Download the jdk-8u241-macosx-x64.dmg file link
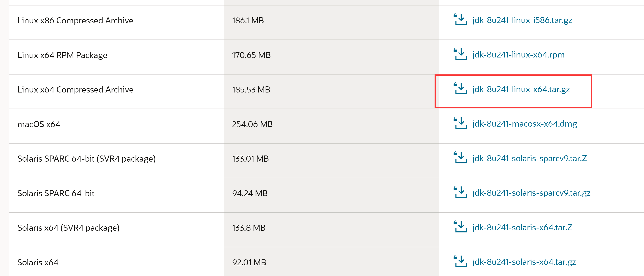The height and width of the screenshot is (276, 644). tap(525, 124)
